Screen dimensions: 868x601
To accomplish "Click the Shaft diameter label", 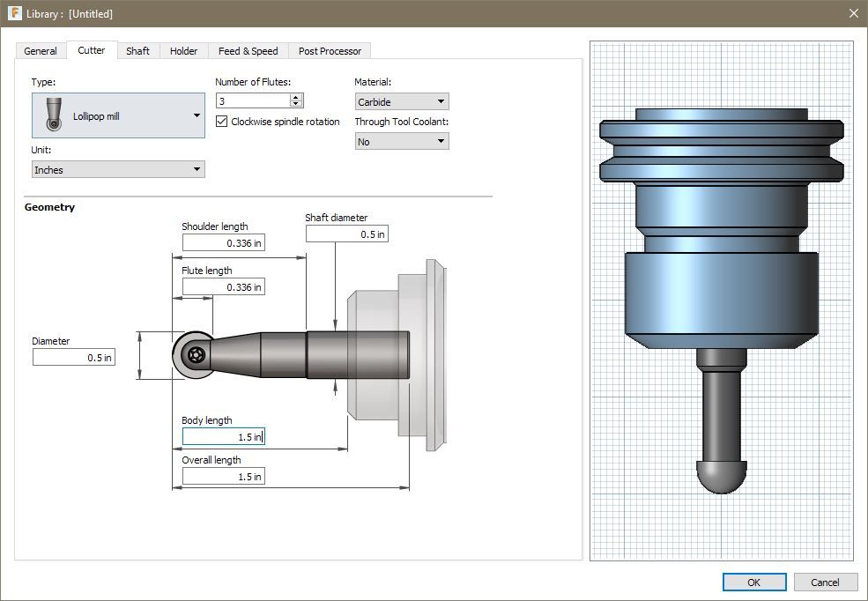I will 336,218.
